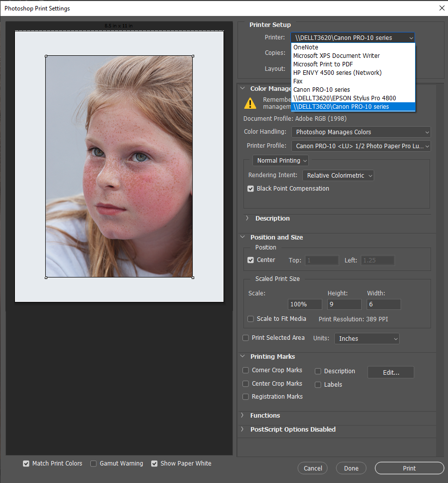Open the Color Handling dropdown

(x=361, y=132)
